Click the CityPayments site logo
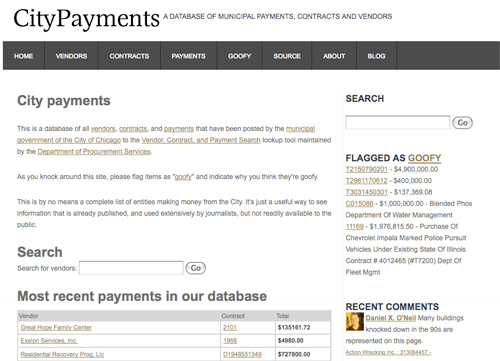The width and height of the screenshot is (500, 361). [87, 18]
